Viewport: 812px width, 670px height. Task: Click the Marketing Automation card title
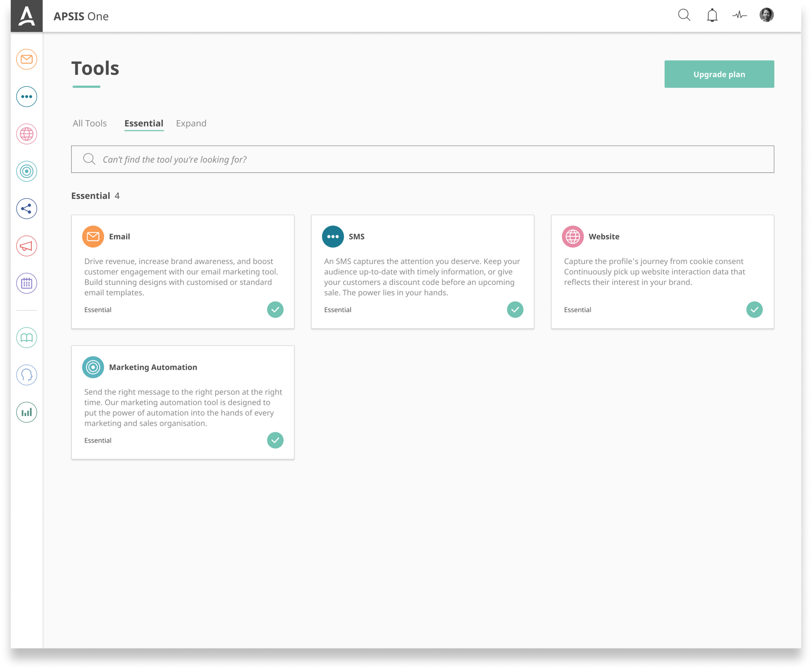click(153, 367)
